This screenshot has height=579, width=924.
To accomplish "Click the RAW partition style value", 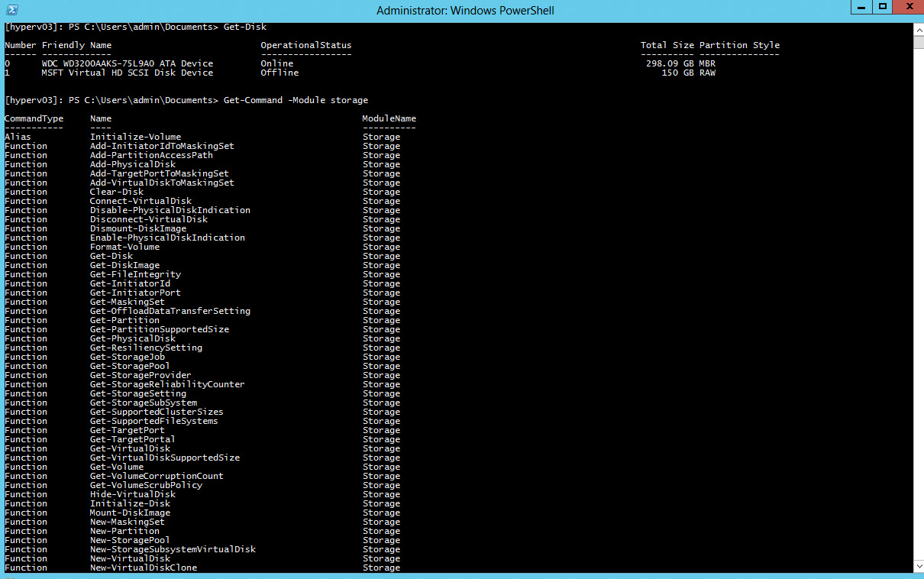I will click(707, 73).
